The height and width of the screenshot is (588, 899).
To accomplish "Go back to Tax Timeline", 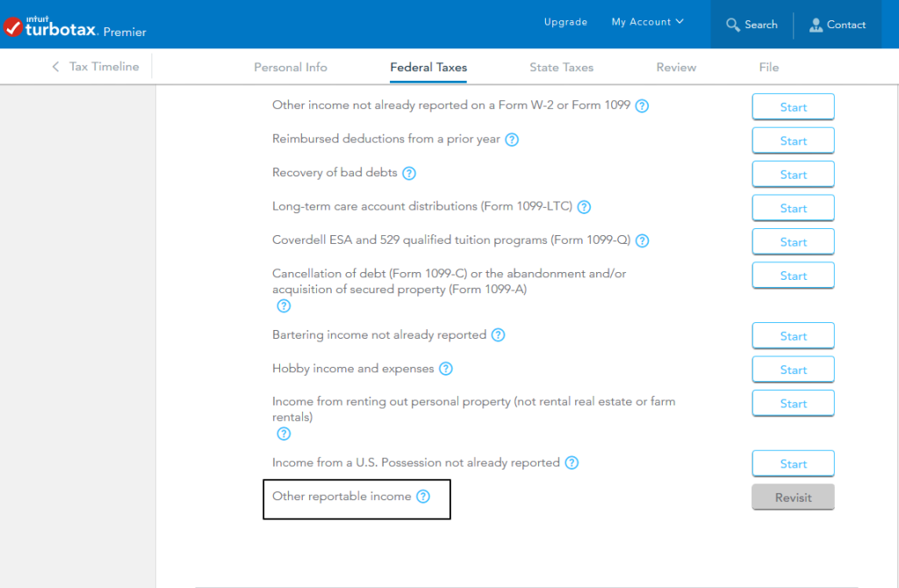I will coord(96,67).
